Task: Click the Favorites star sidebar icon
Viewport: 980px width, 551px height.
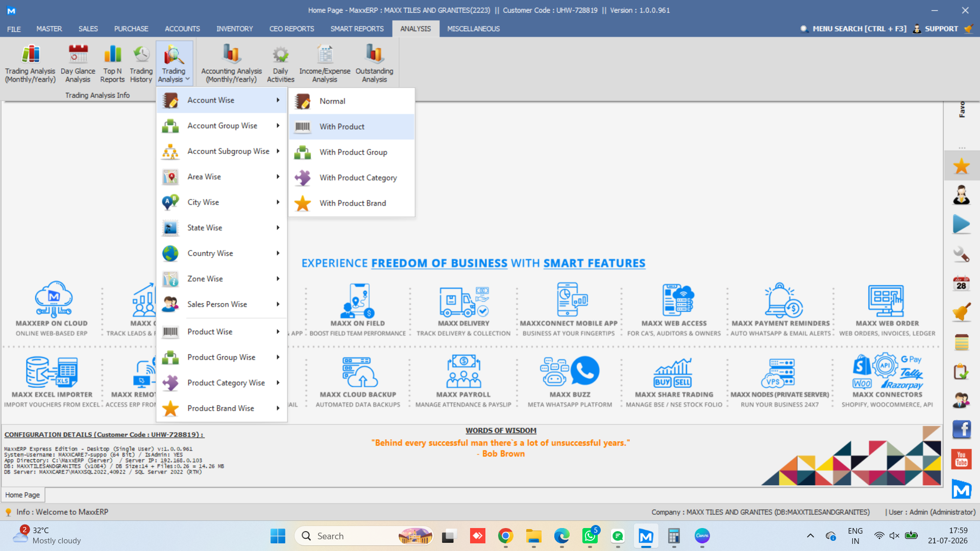Action: (961, 166)
